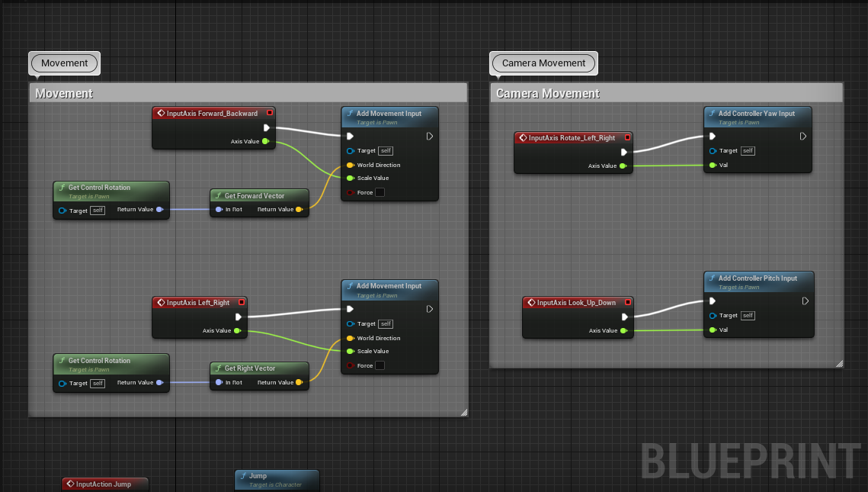Viewport: 868px width, 492px height.
Task: Click Axis Value pin on InputAxis Look_Up_Down
Action: [623, 331]
